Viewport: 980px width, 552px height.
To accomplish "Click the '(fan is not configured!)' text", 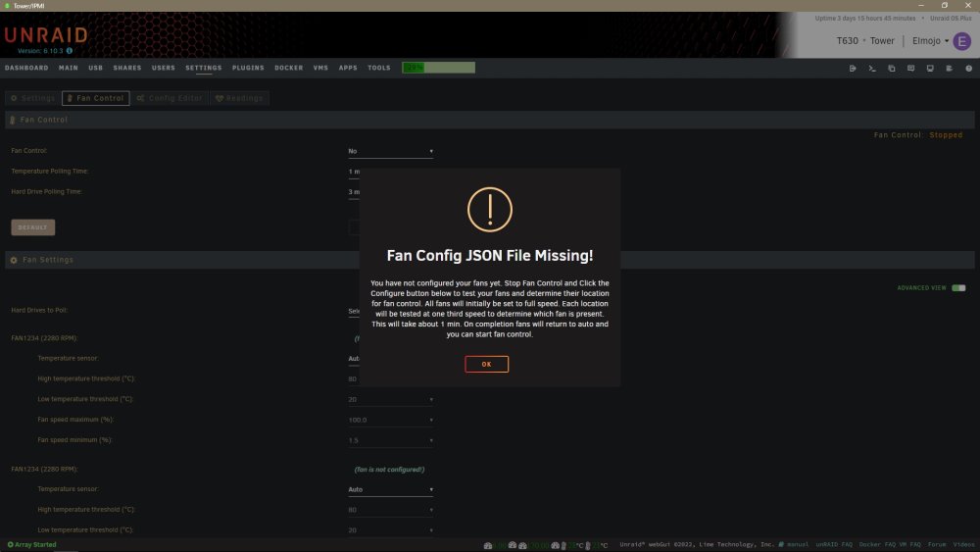I will coord(389,470).
